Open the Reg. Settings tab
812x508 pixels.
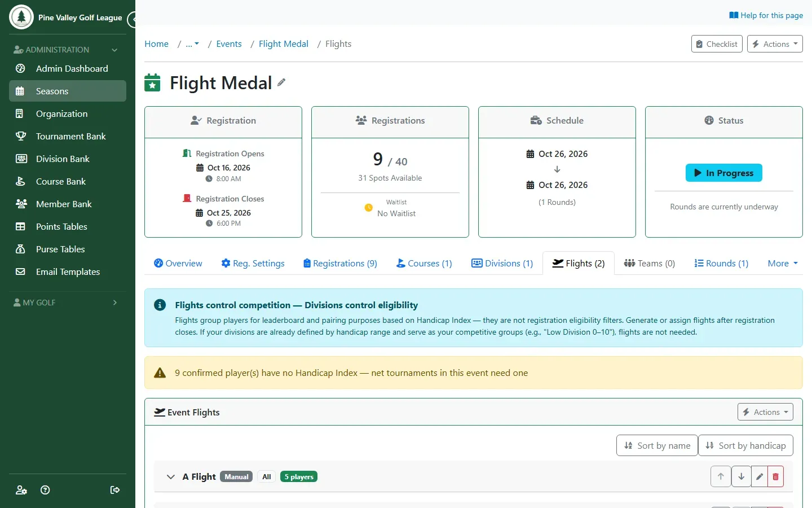[x=253, y=264]
